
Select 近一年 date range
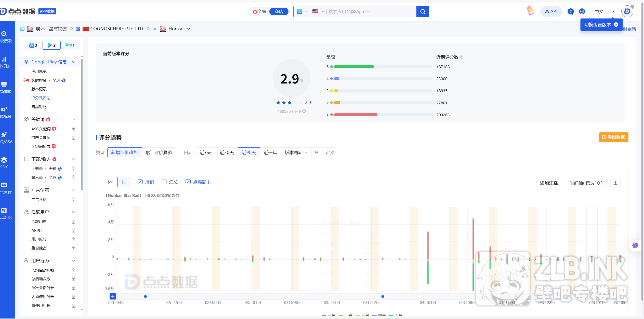[270, 152]
